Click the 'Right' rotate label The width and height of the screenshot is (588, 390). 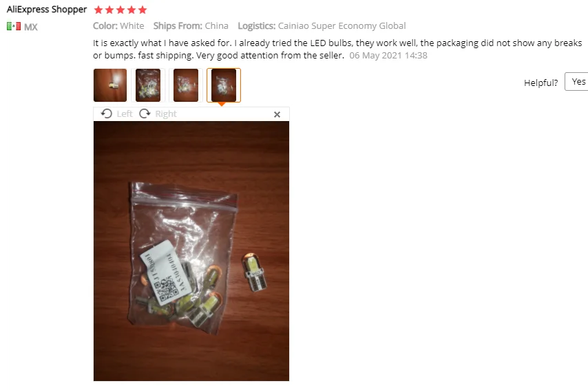(166, 114)
